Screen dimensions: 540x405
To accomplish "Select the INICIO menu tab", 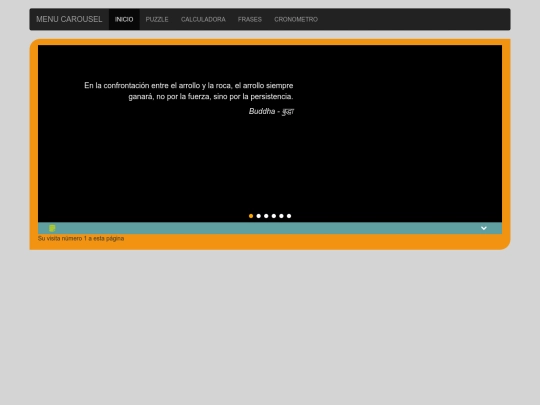I will coord(124,19).
